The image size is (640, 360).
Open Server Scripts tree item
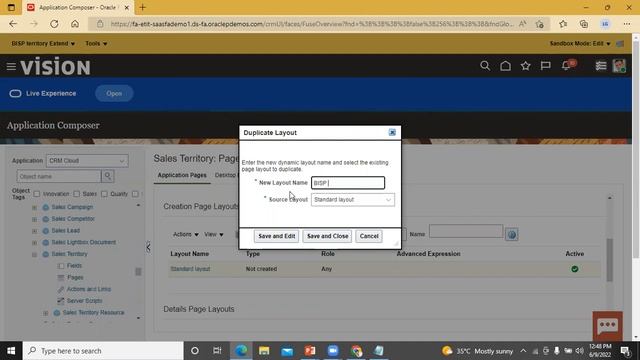tap(84, 301)
